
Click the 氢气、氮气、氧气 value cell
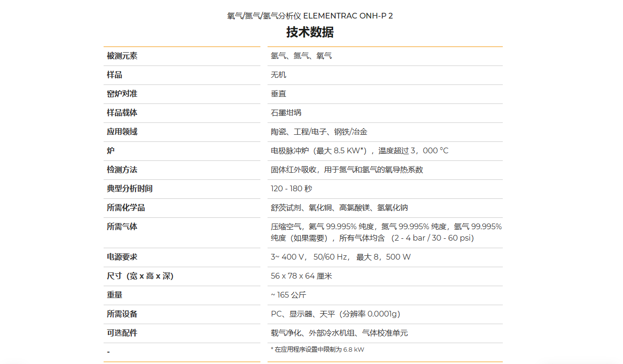point(301,56)
